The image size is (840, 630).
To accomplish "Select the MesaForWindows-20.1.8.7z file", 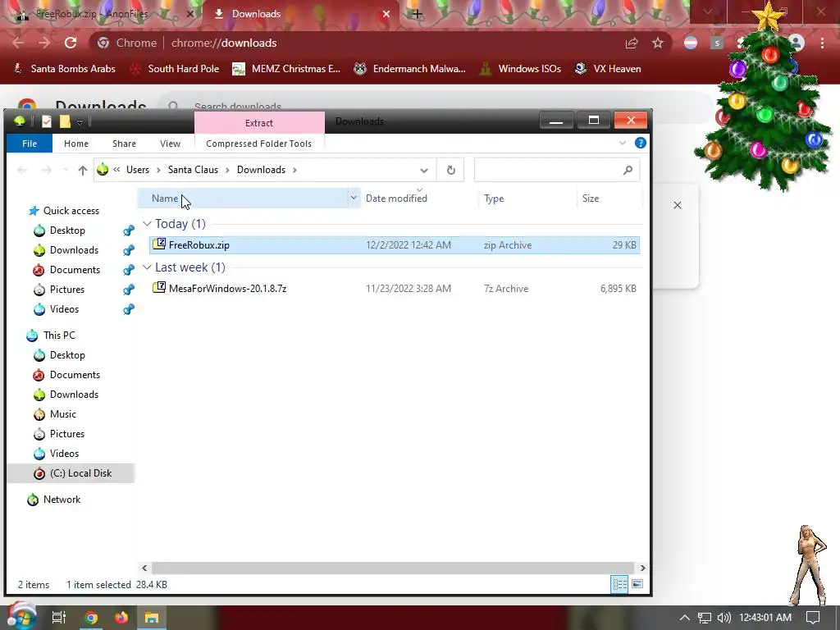I will pos(395,288).
